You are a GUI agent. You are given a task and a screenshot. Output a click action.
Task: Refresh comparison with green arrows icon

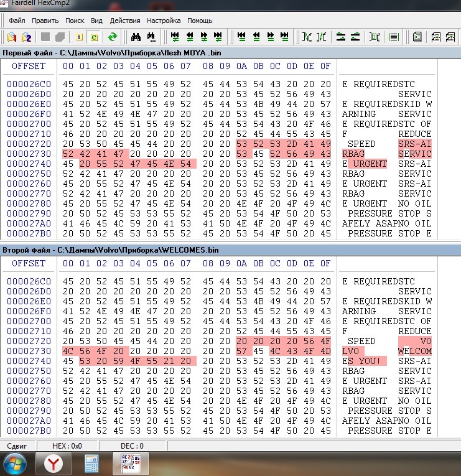pyautogui.click(x=113, y=37)
